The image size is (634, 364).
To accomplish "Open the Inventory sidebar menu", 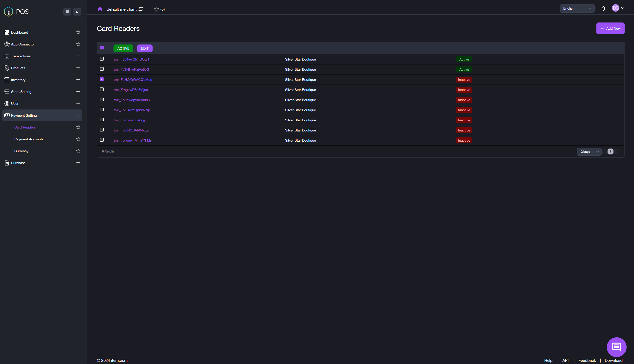I will [18, 80].
